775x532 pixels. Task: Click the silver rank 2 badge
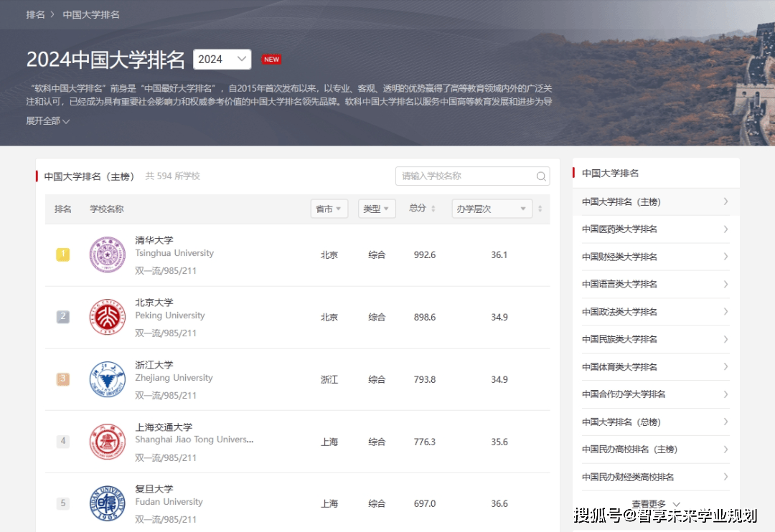(x=62, y=317)
